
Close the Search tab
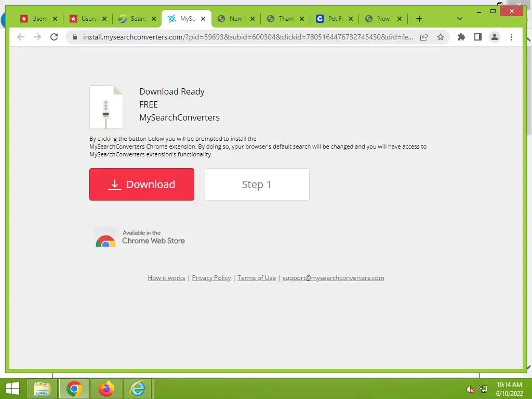coord(154,19)
